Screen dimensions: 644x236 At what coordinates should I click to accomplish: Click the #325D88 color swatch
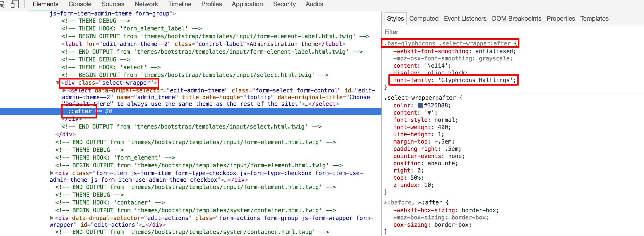[420, 105]
